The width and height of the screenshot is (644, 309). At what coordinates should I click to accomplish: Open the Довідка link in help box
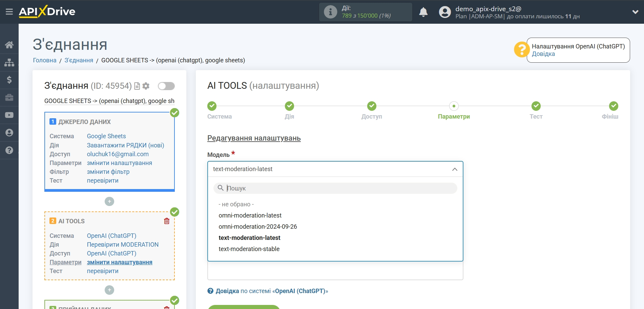pos(543,54)
